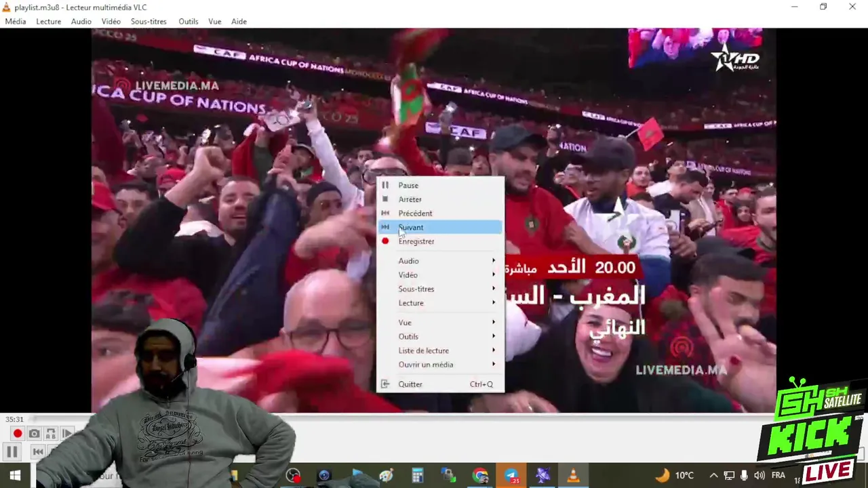This screenshot has height=488, width=868.
Task: Click the pause icon in context menu
Action: pos(385,185)
